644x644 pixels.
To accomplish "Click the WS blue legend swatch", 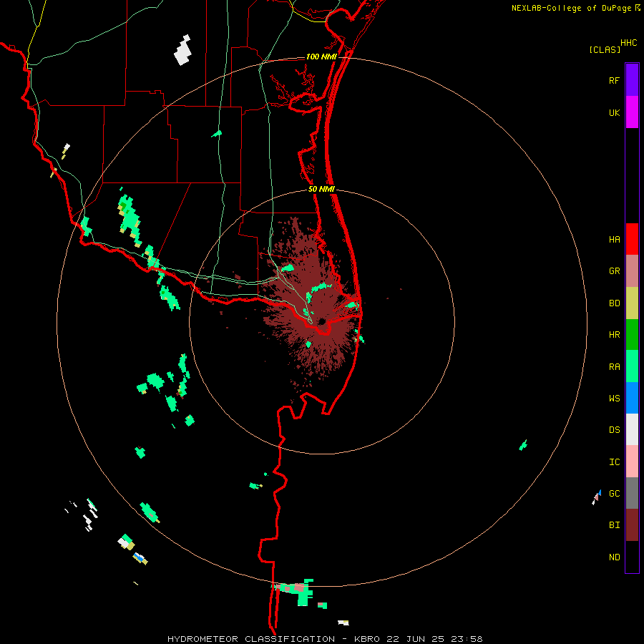I will click(632, 398).
